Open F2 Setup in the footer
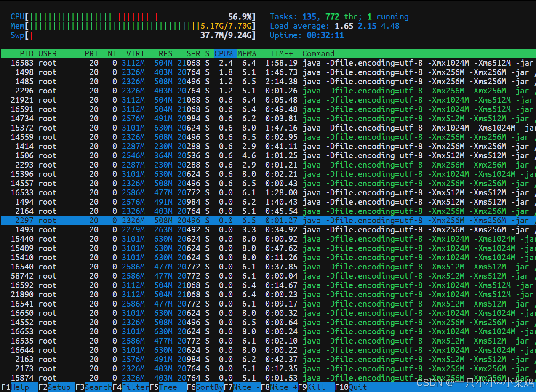Image resolution: width=536 pixels, height=392 pixels. pos(56,387)
